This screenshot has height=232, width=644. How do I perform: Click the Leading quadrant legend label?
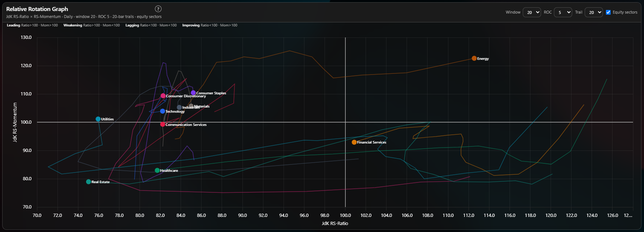(32, 25)
